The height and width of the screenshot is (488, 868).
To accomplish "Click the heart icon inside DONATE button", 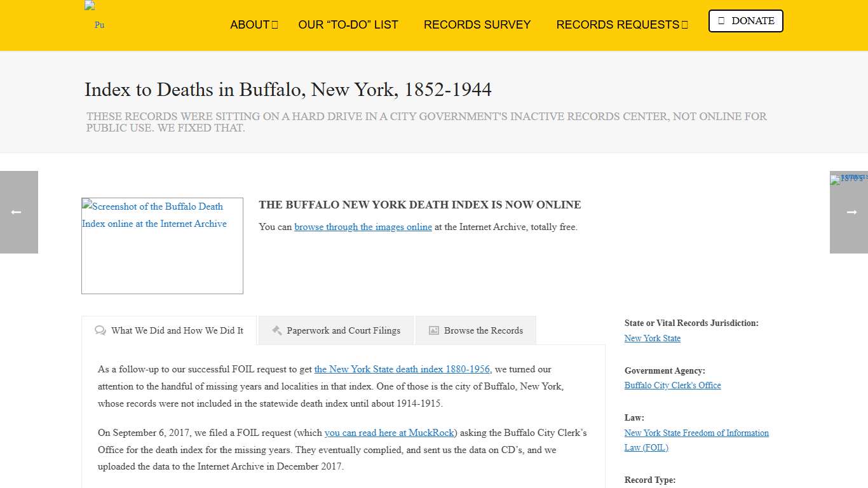I will click(722, 21).
